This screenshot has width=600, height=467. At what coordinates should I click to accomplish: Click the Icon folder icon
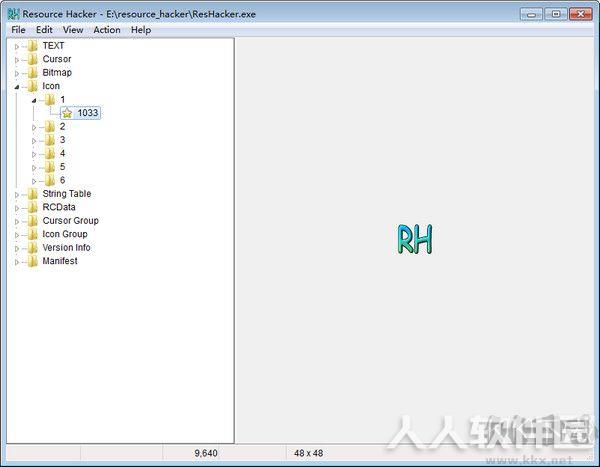pos(33,86)
